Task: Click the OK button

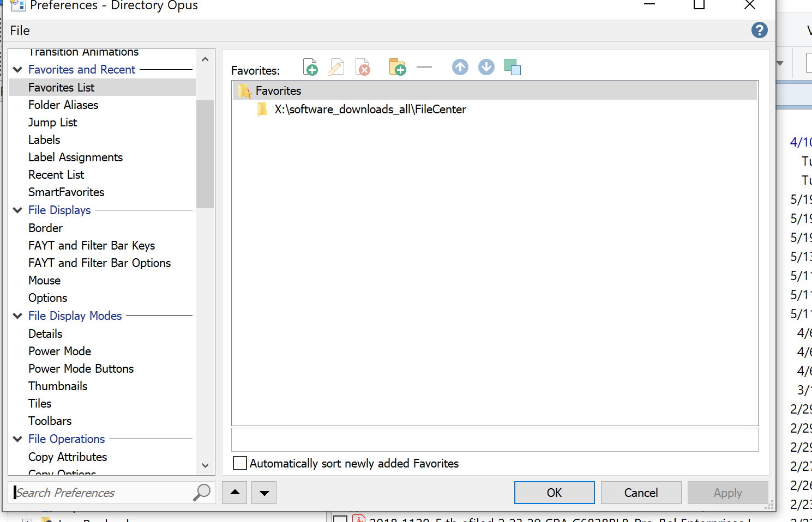Action: pyautogui.click(x=554, y=493)
